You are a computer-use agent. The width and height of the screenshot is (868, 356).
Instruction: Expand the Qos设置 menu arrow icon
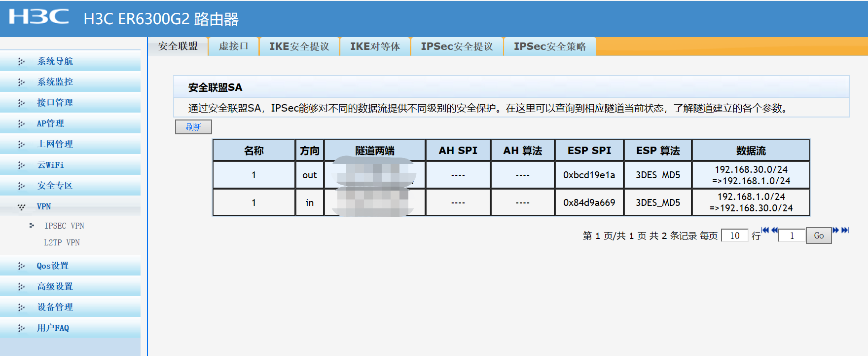pos(21,266)
